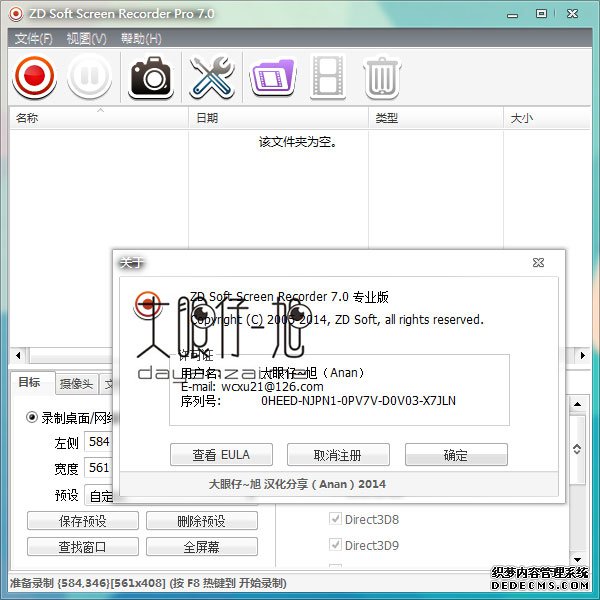Toggle the Direct3D9 checkbox
Viewport: 600px width, 600px height.
point(335,545)
